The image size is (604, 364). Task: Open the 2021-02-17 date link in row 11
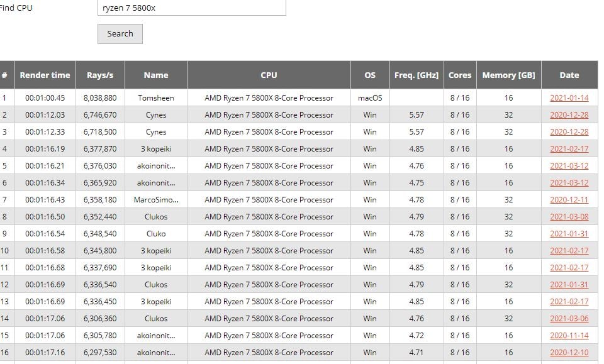(569, 267)
